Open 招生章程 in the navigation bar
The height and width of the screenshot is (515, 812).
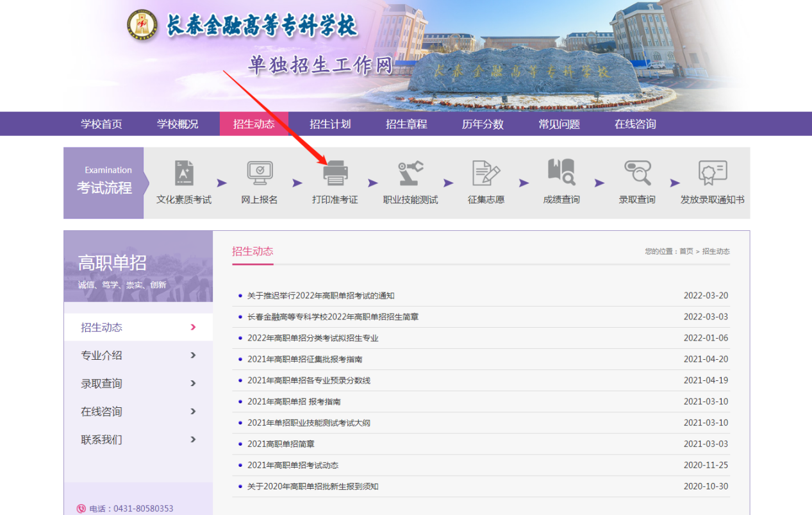point(406,124)
